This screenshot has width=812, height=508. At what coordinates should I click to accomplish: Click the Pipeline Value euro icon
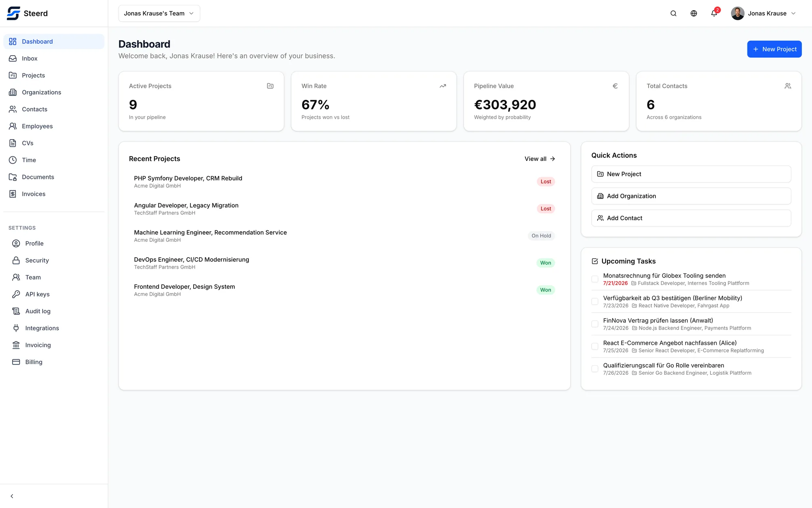coord(615,86)
